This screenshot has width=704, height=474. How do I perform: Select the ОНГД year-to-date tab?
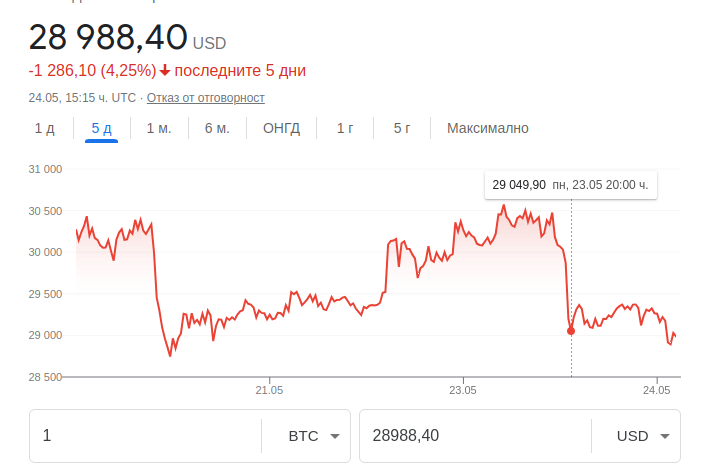282,128
